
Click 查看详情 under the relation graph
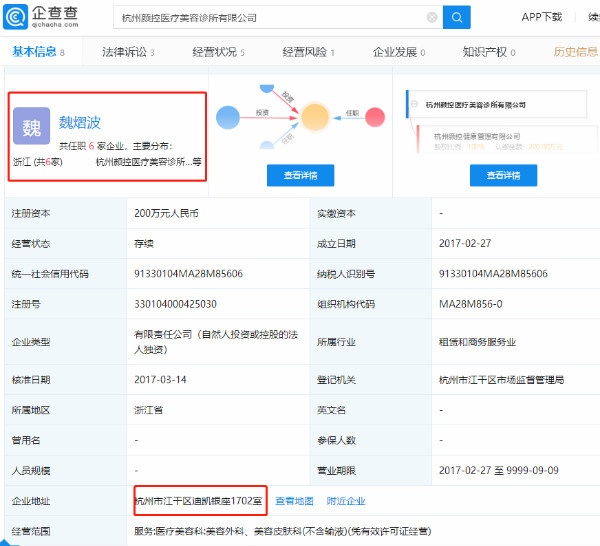coord(300,175)
